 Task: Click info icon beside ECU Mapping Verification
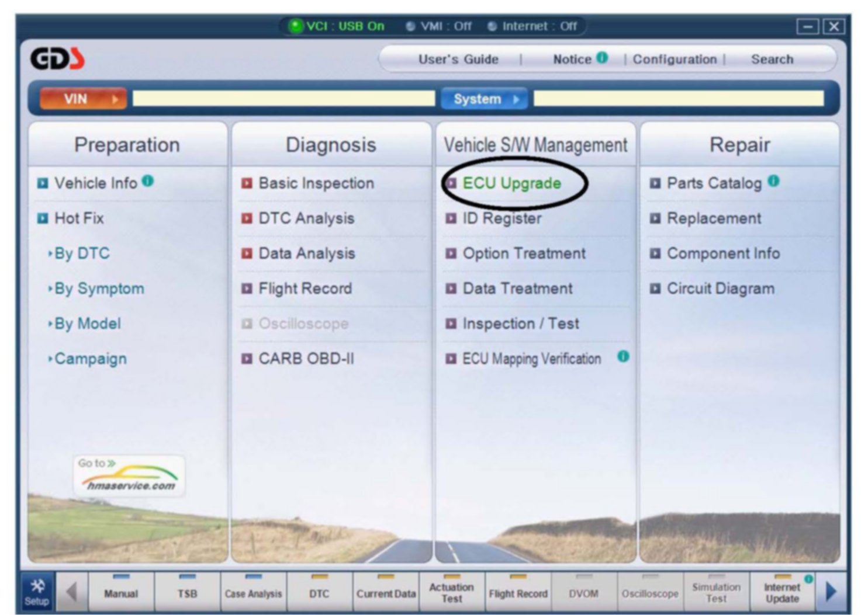[623, 356]
